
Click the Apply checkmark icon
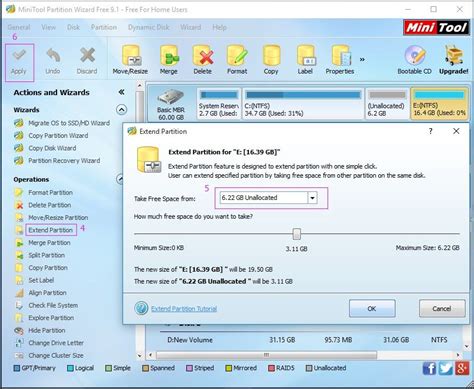point(19,55)
